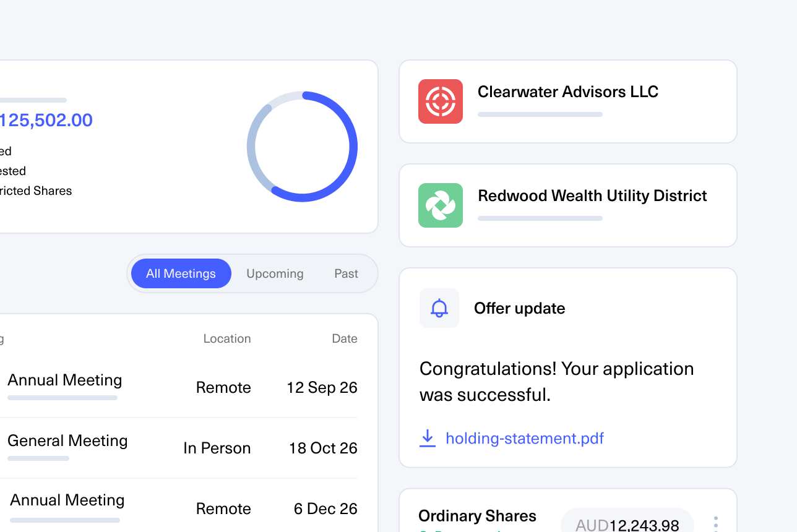Switch to the Upcoming meetings tab

(275, 273)
